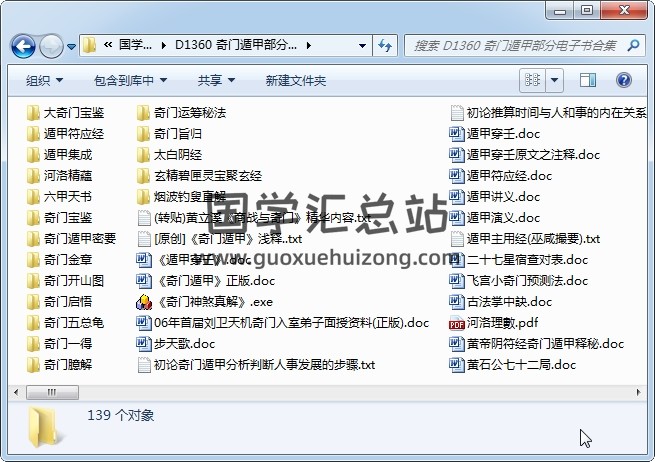Select 遁甲穿壬原文之注释.doc file
This screenshot has width=655, height=462.
click(525, 155)
